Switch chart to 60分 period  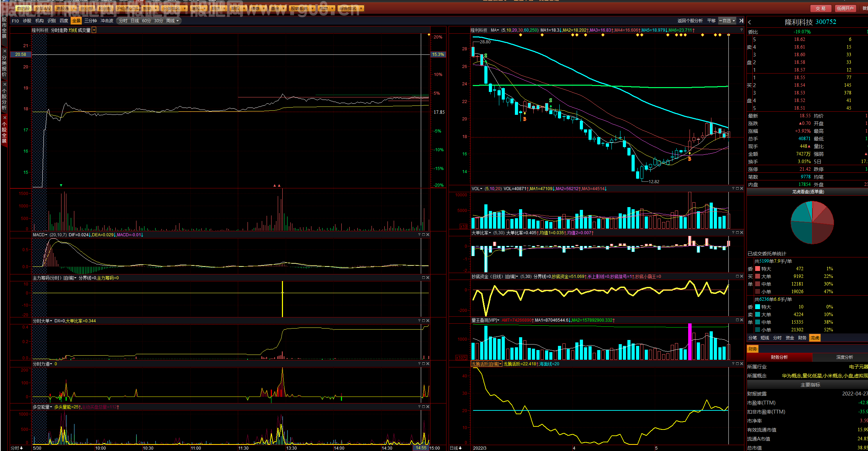point(147,21)
